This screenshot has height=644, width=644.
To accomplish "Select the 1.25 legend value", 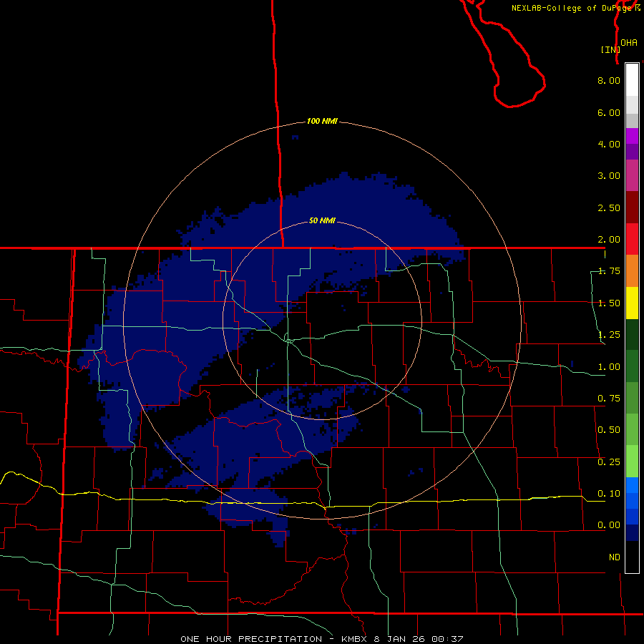I will pyautogui.click(x=609, y=335).
